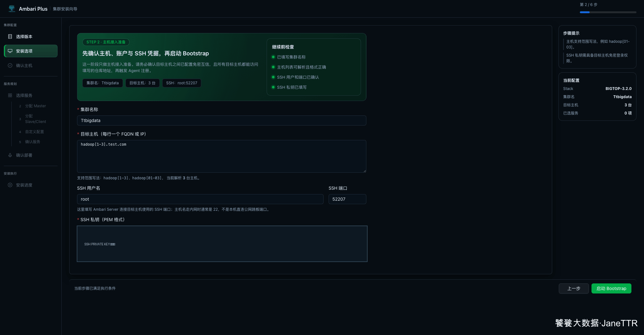Click the 安装选项 monitor icon in sidebar
The image size is (644, 335).
[x=10, y=51]
